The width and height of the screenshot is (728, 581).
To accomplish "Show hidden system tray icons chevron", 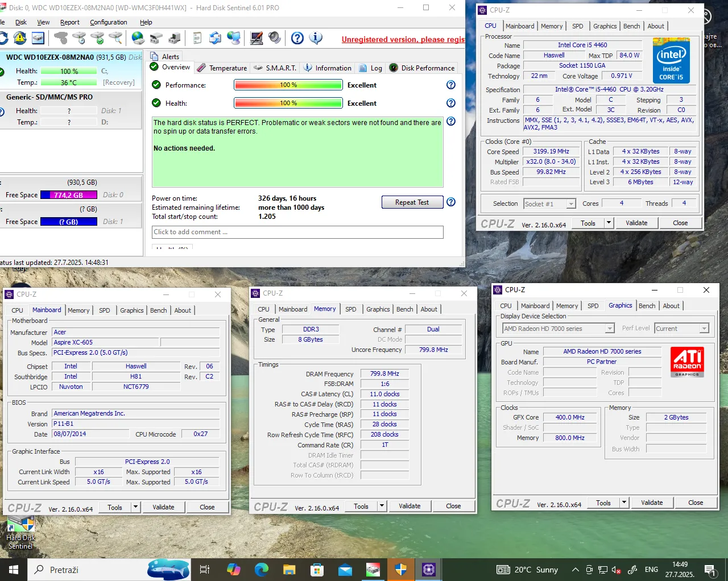I will coord(576,570).
